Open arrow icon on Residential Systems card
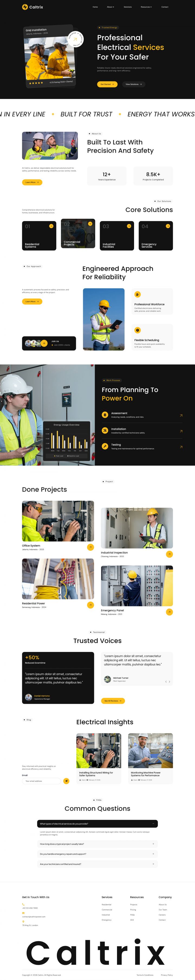 [51, 226]
